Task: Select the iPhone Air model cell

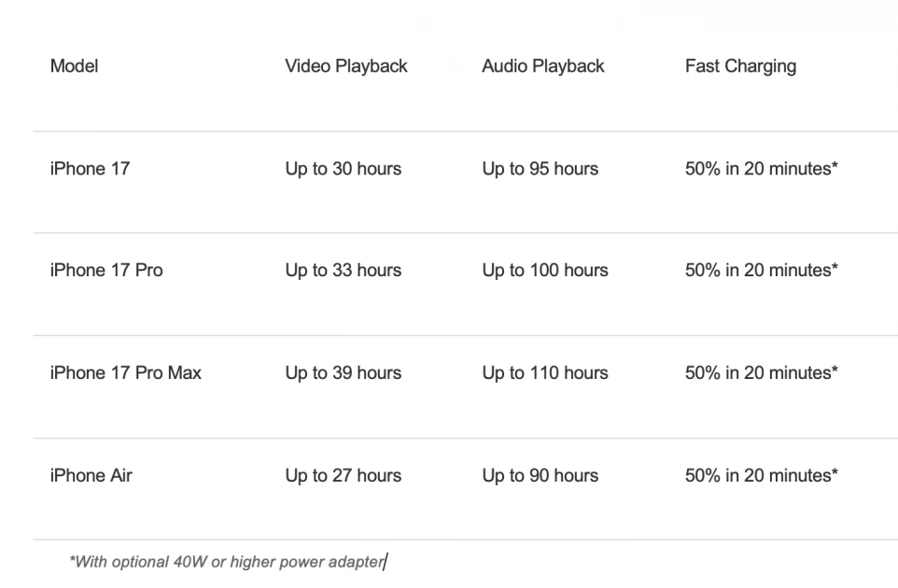Action: point(91,475)
